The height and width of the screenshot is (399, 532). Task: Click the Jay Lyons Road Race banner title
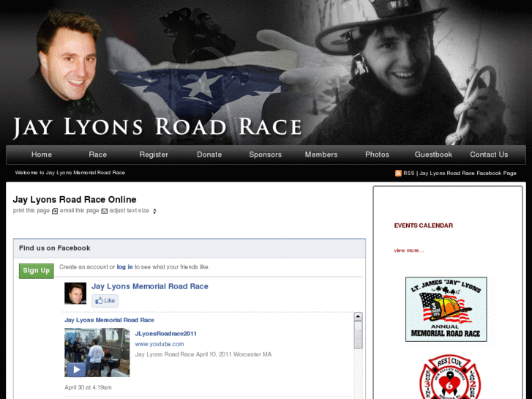[157, 127]
